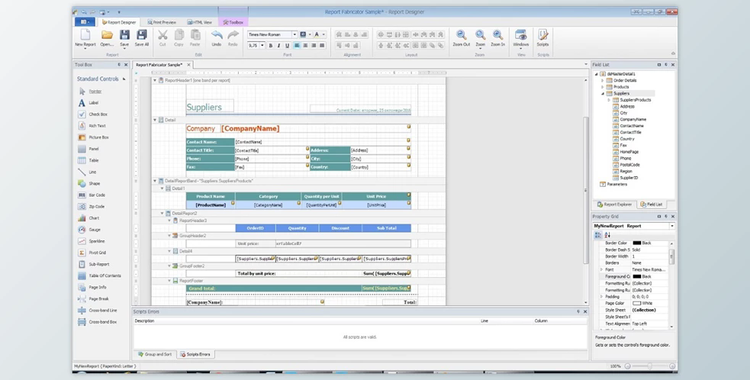Click the Save button

[x=124, y=38]
